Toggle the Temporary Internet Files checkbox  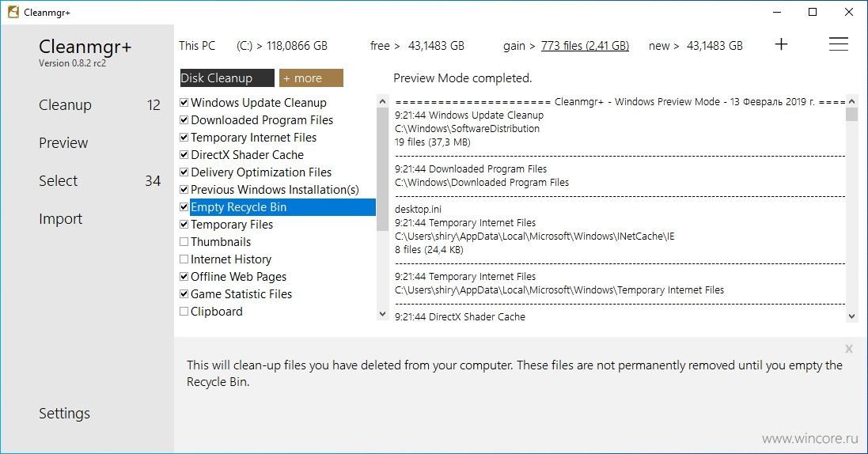point(184,138)
